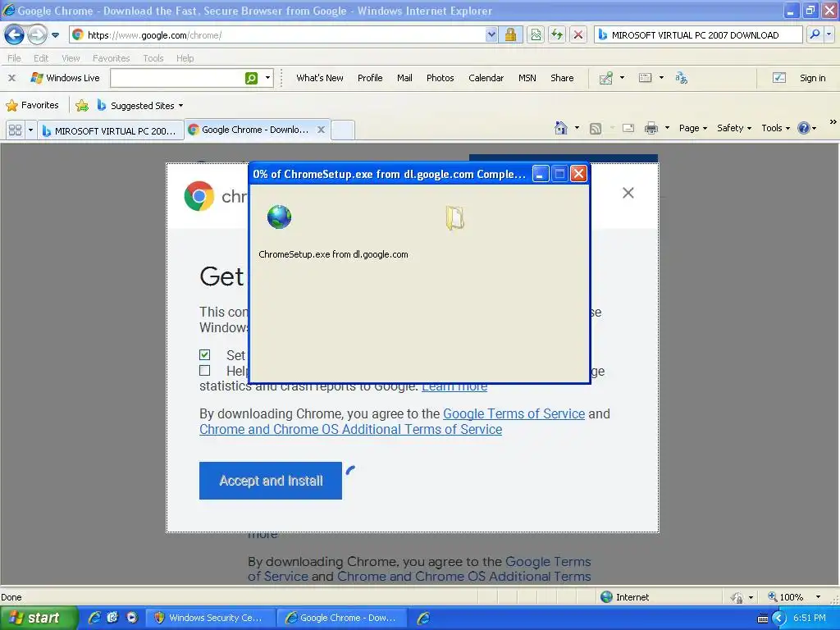Click the search magnifier icon
This screenshot has width=840, height=630.
(x=815, y=34)
